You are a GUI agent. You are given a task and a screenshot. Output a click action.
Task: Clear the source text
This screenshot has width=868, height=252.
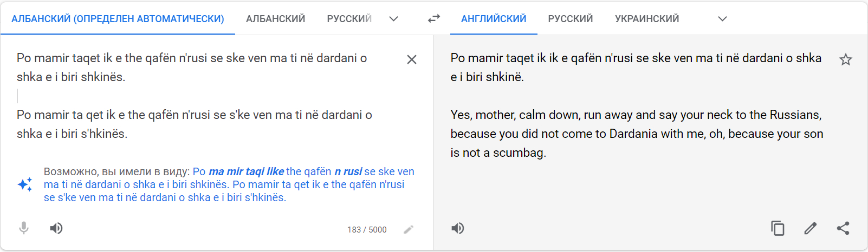click(412, 59)
